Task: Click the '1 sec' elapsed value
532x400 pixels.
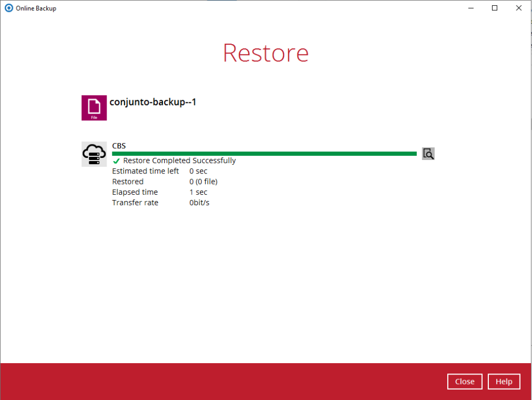Action: (x=198, y=192)
